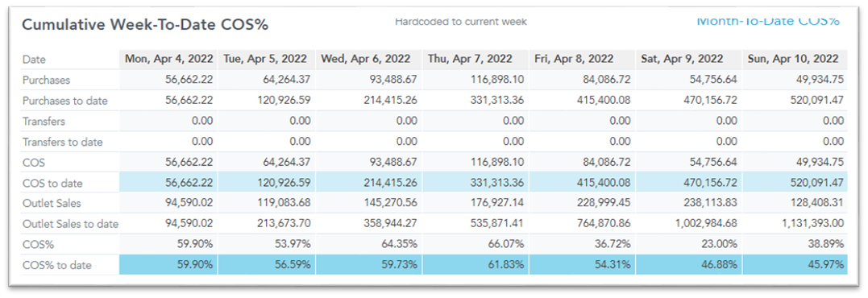Click the Cumulative Week-To-Date COS% title
This screenshot has height=298, width=868.
point(144,26)
